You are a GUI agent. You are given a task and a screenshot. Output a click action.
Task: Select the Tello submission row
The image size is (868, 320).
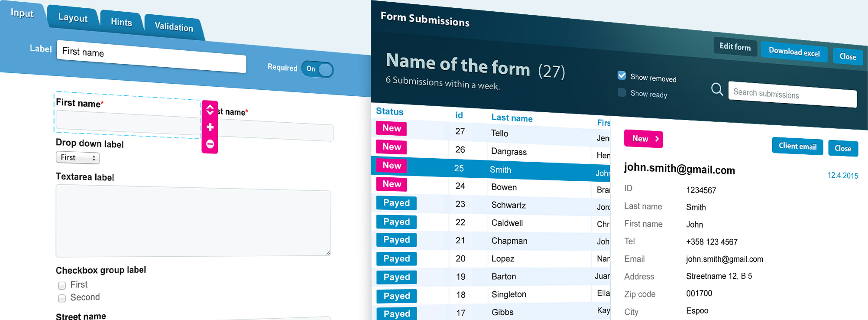point(491,131)
